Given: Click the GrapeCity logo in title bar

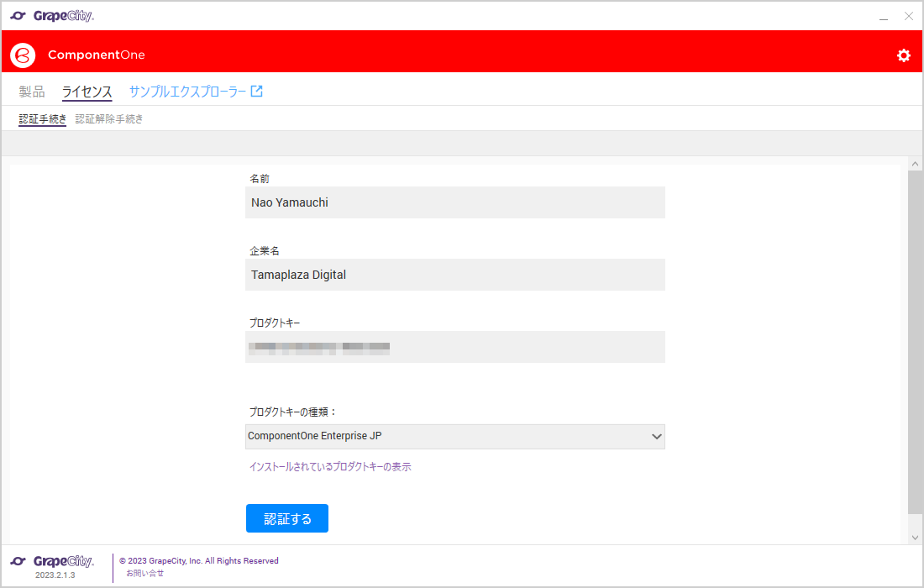Looking at the screenshot, I should (x=52, y=16).
